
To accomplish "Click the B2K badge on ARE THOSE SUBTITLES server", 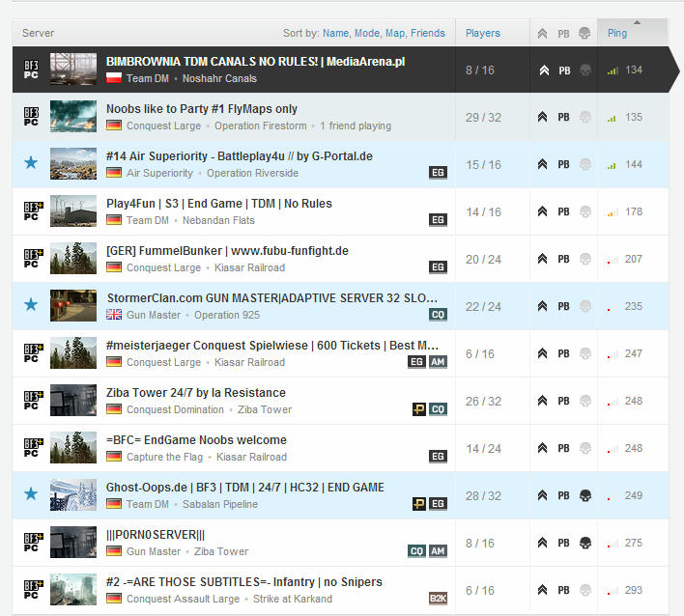I will pyautogui.click(x=438, y=598).
